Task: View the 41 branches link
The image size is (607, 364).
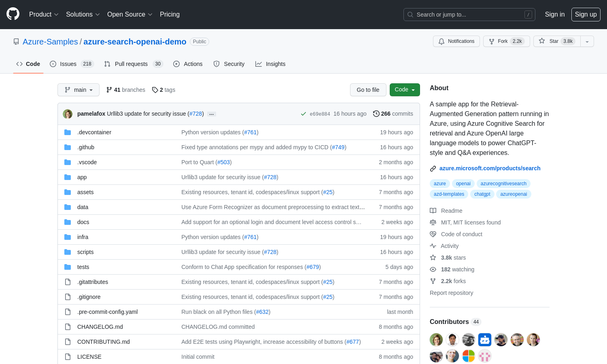Action: coord(126,90)
